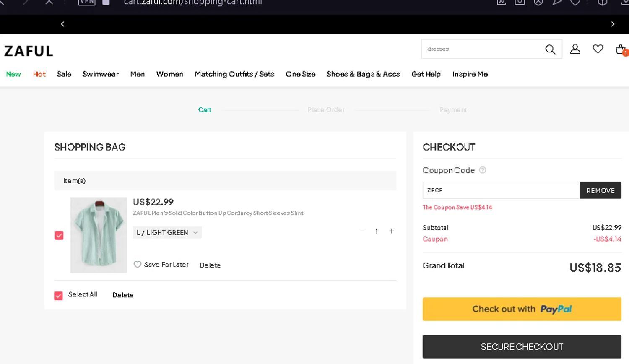Open the Swimwear menu
629x364 pixels.
click(101, 74)
